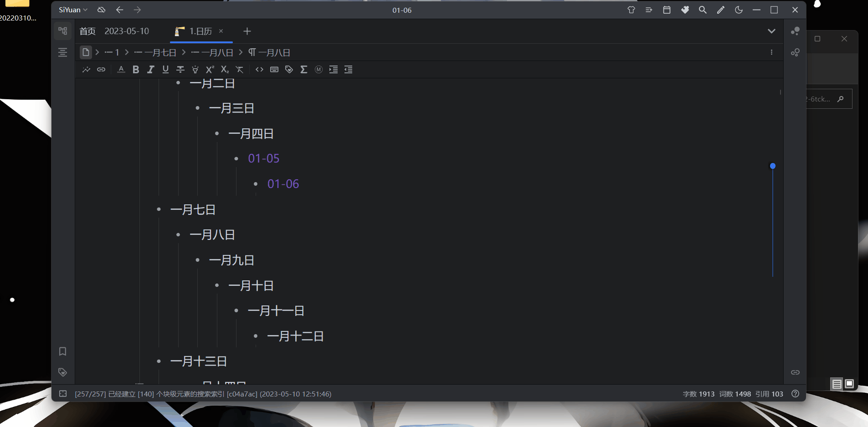Toggle edit mode with the pencil icon
Viewport: 868px width, 427px height.
(720, 10)
